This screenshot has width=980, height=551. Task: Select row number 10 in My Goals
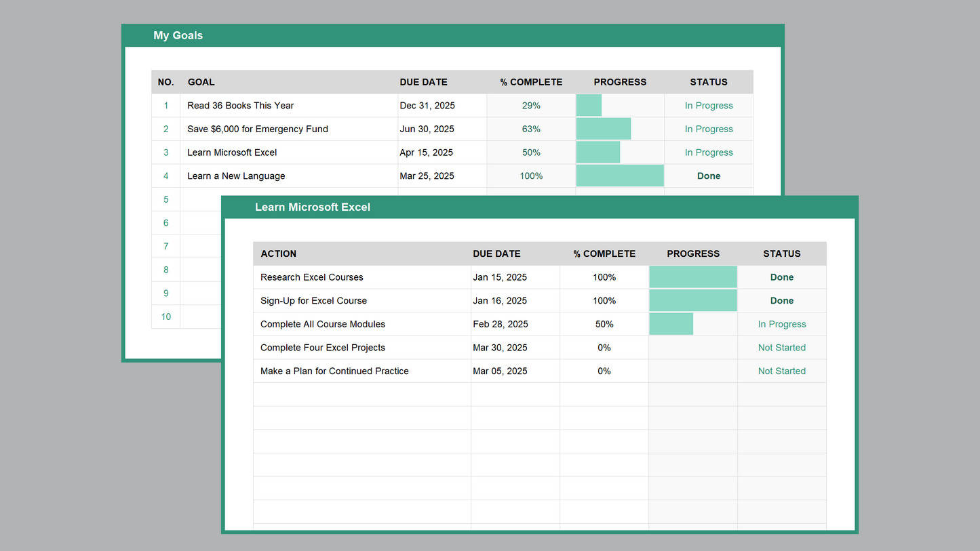(165, 317)
